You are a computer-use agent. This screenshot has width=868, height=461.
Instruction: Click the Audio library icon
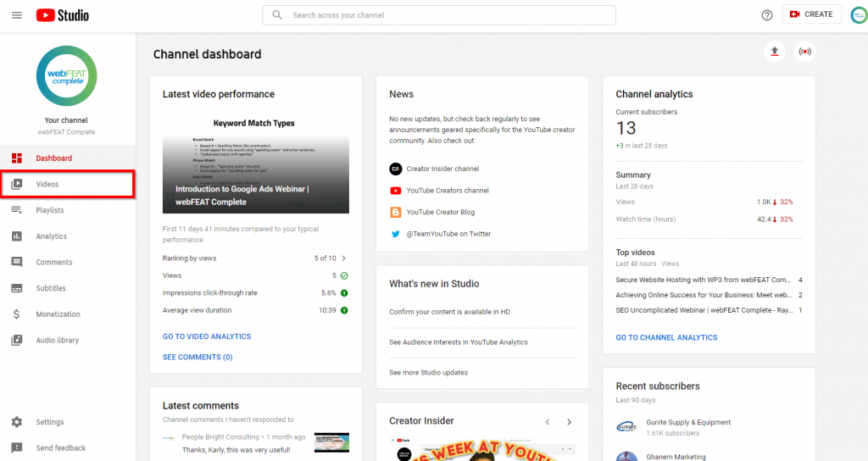[17, 341]
